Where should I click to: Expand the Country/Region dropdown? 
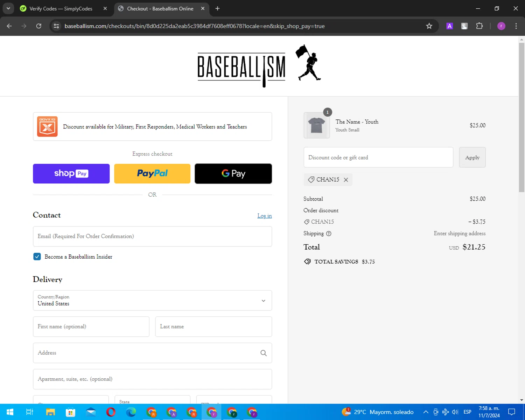[x=152, y=300]
